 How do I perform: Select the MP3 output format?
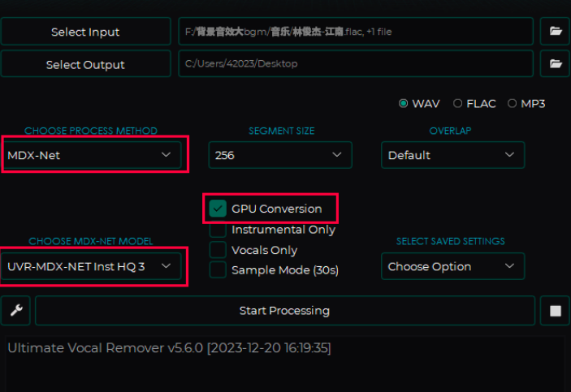(512, 104)
